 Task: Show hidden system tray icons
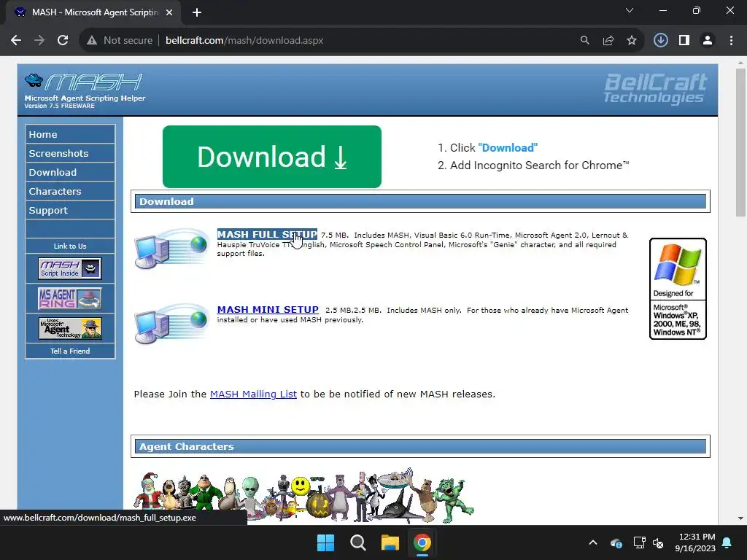[593, 542]
